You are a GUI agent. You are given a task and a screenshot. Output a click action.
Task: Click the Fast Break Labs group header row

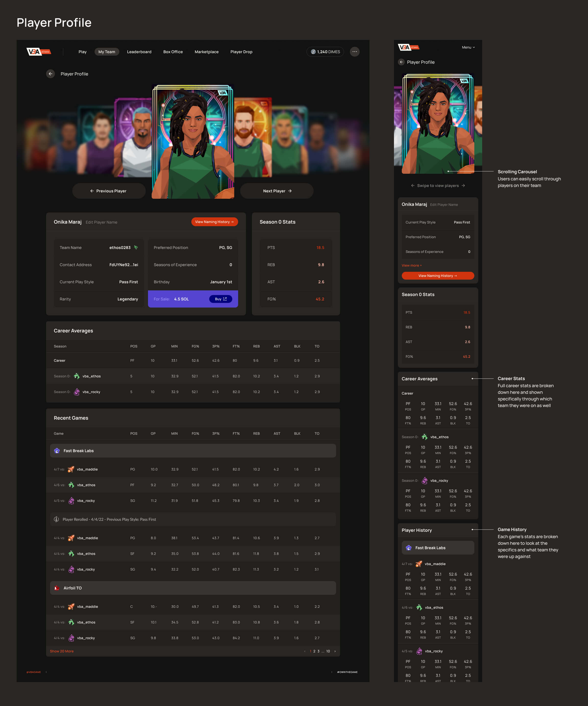(193, 451)
